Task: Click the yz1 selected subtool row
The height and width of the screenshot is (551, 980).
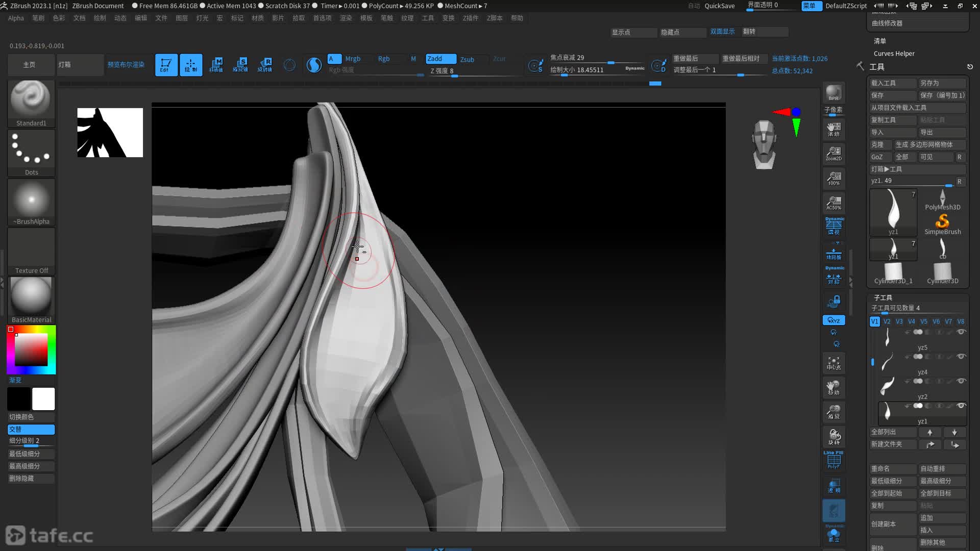Action: click(922, 414)
